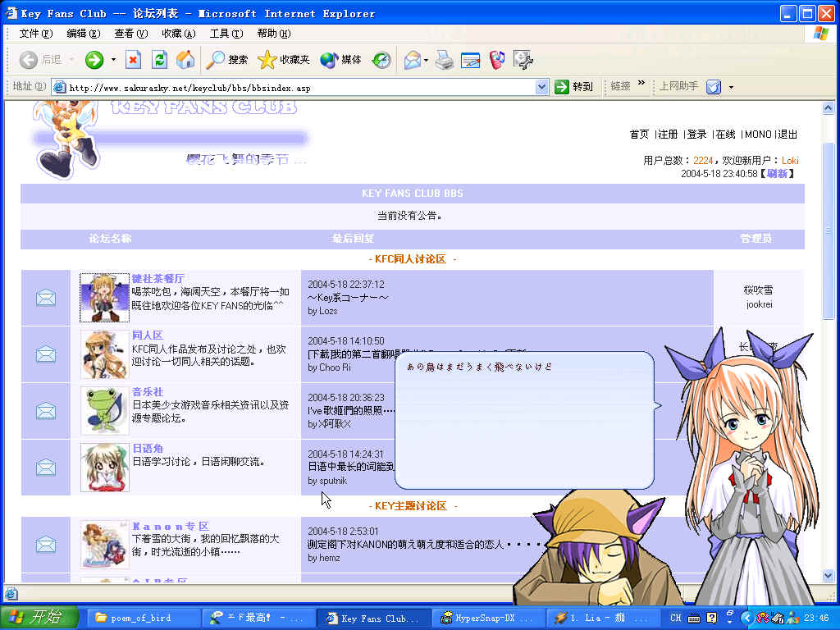Image resolution: width=840 pixels, height=630 pixels.
Task: Open the Kanon专区 forum link
Action: [171, 526]
